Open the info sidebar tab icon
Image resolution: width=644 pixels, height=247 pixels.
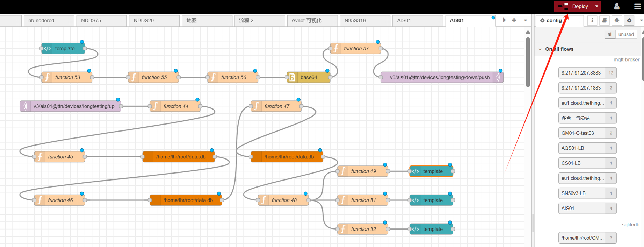592,20
